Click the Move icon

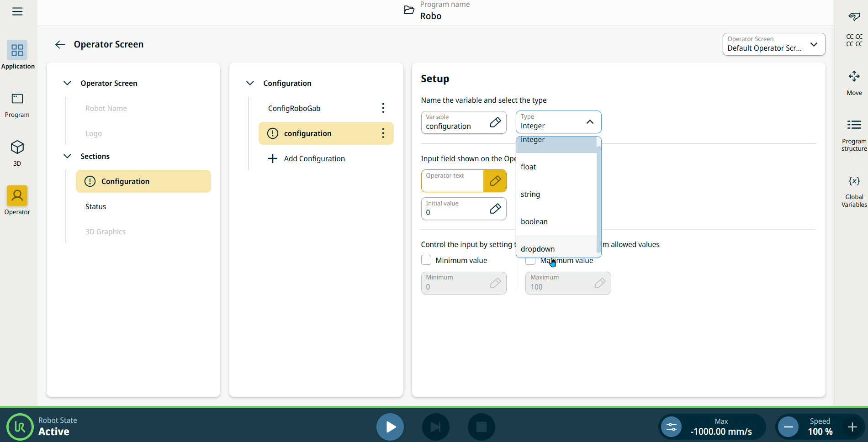pos(854,82)
